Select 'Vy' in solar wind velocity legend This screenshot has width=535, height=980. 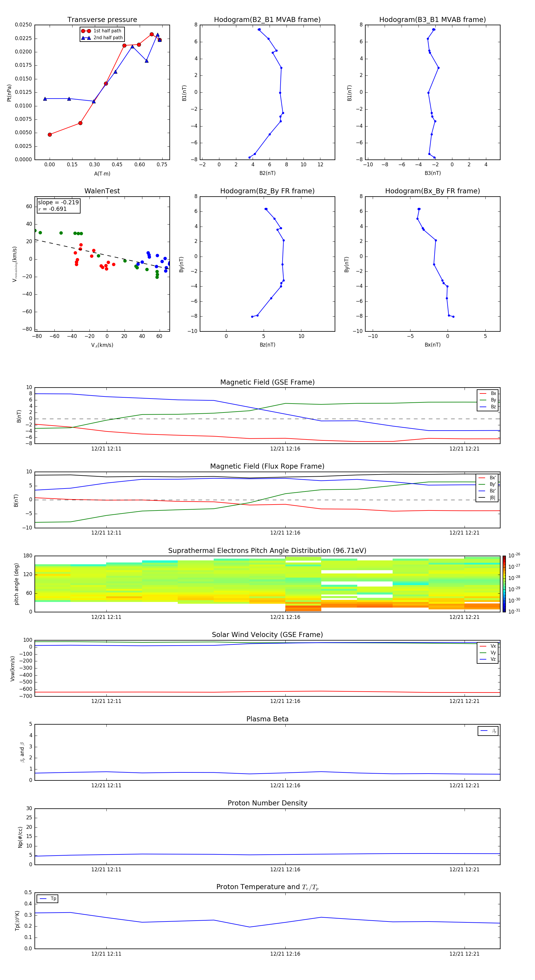[x=488, y=652]
